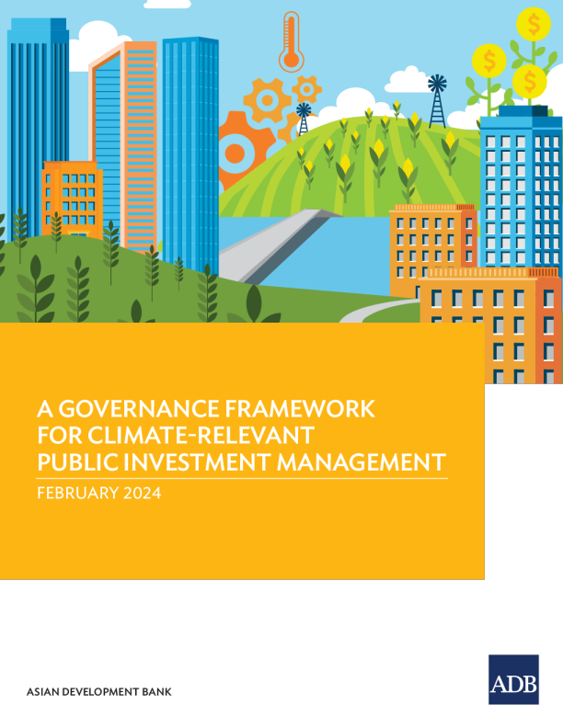Select the leftmost dollar coin
Viewport: 563px width, 728px height.
click(488, 62)
